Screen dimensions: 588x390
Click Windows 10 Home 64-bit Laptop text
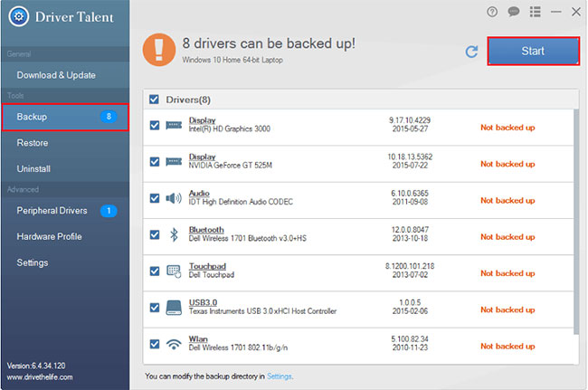click(232, 60)
